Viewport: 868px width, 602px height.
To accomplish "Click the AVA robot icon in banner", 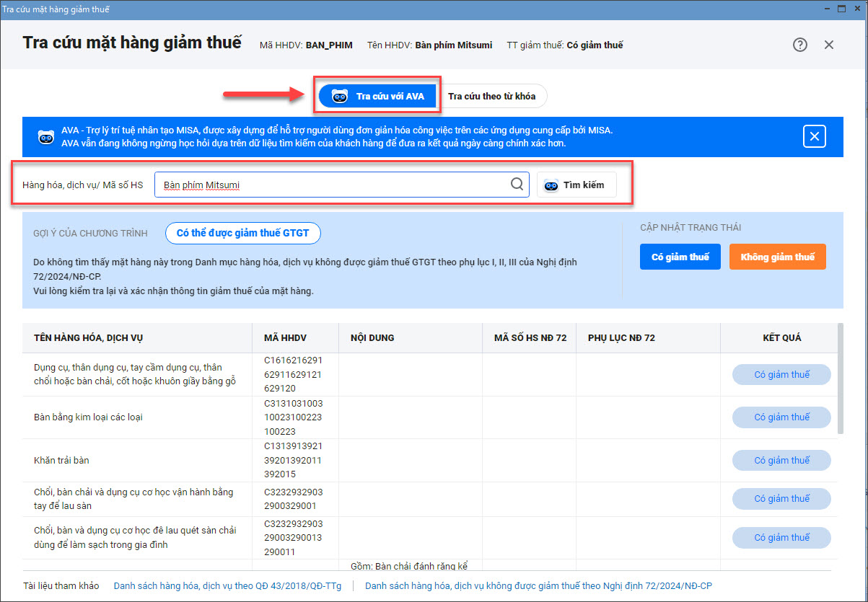I will [45, 136].
